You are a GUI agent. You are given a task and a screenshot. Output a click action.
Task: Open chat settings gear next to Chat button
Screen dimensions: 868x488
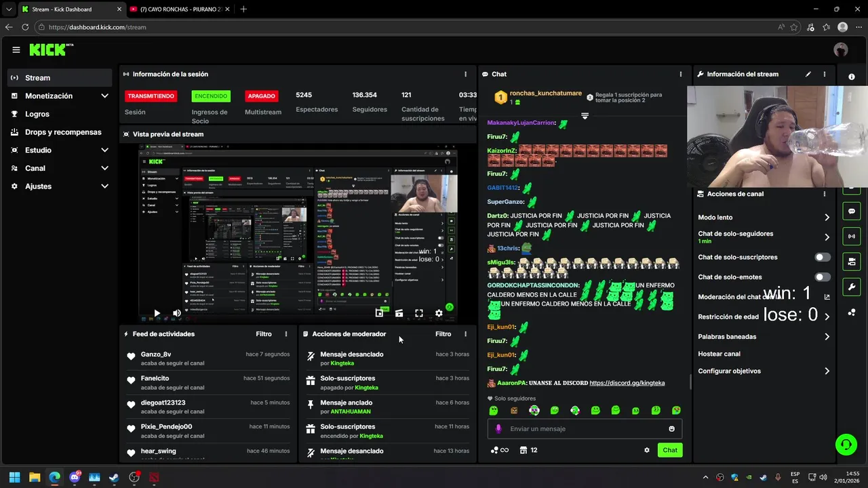pyautogui.click(x=646, y=450)
